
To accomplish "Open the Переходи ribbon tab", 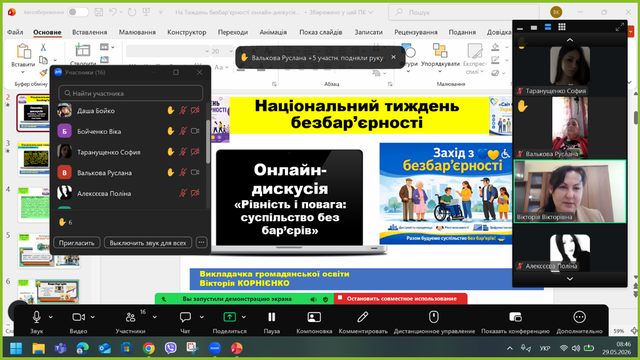I will click(233, 32).
